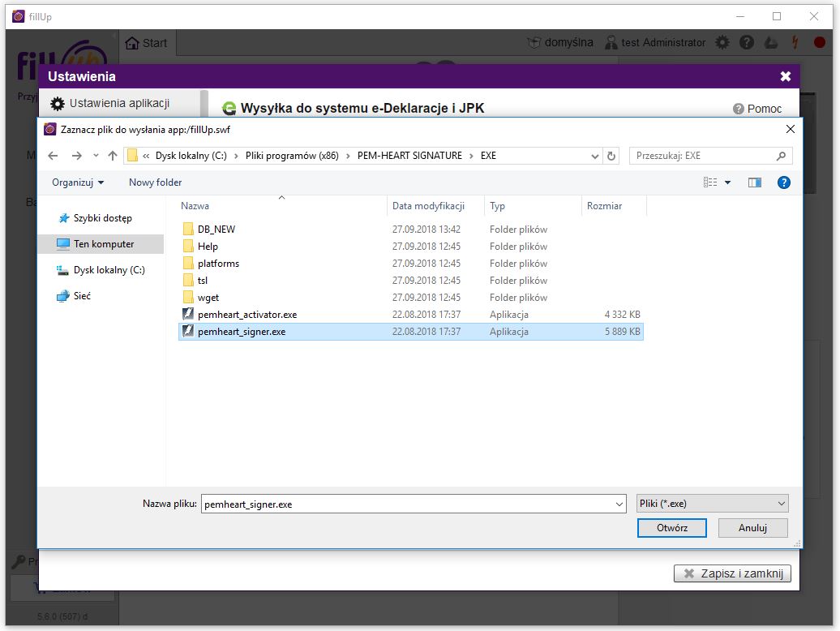
Task: Select the DB_NEW folder
Action: (x=410, y=230)
